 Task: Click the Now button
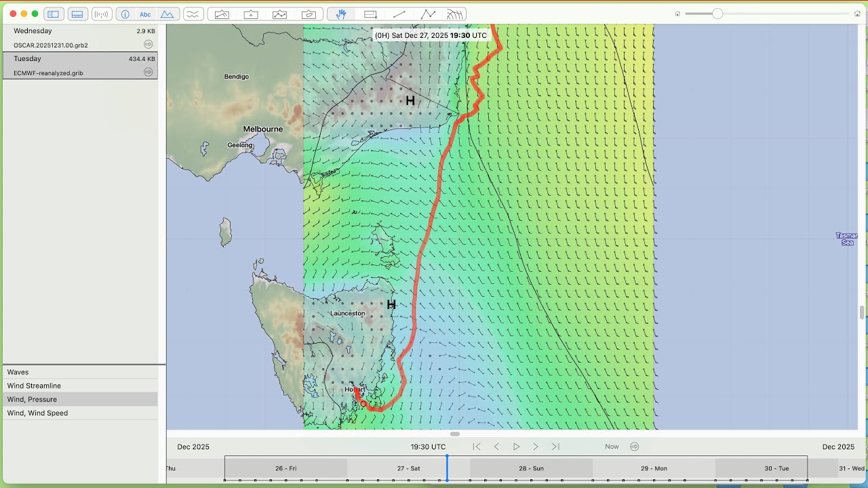tap(612, 447)
